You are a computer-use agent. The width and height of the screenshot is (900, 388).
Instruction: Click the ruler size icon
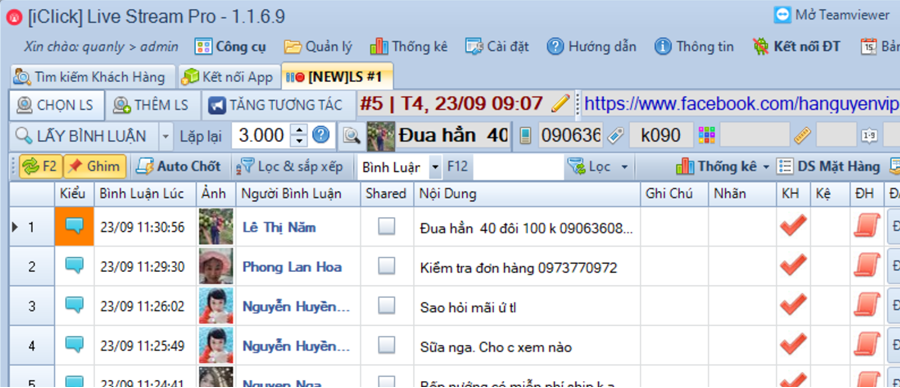coord(802,136)
